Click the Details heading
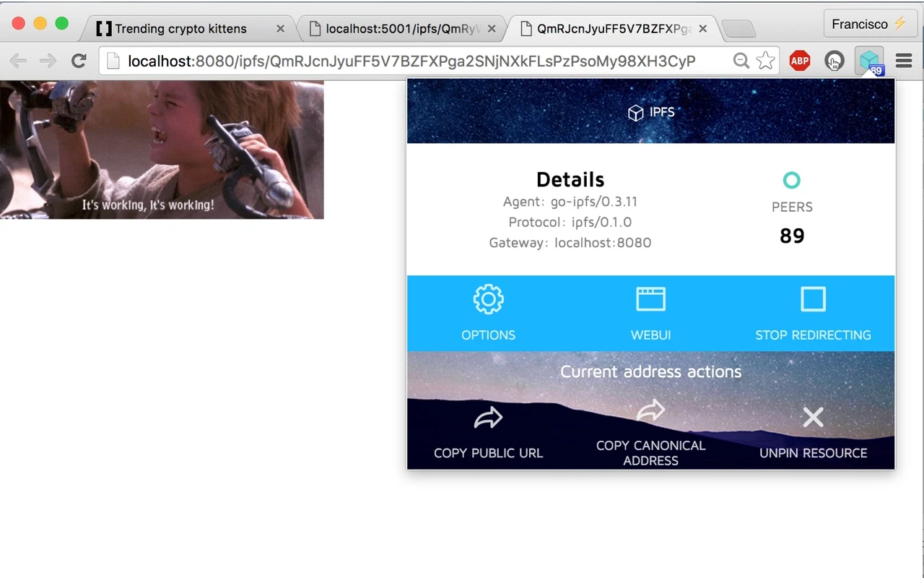The height and width of the screenshot is (578, 924). tap(570, 179)
